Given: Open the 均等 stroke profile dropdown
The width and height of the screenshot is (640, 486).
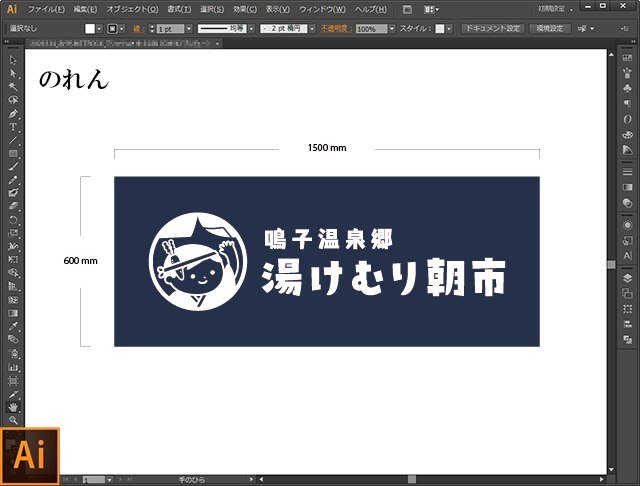Looking at the screenshot, I should coord(251,29).
